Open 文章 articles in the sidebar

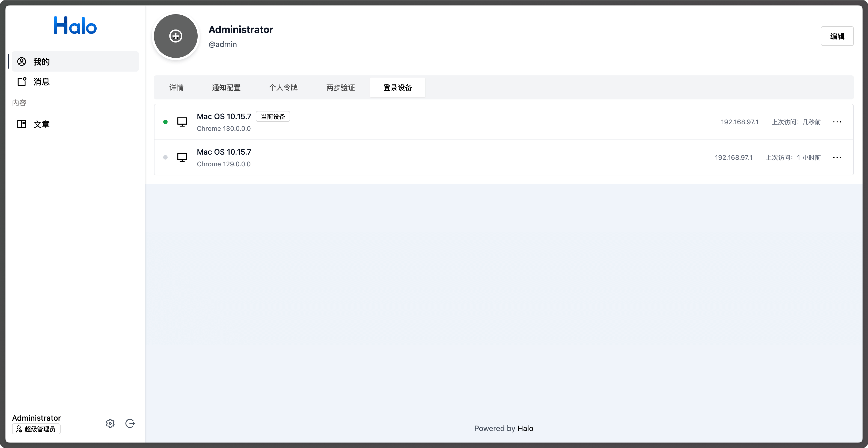(41, 124)
